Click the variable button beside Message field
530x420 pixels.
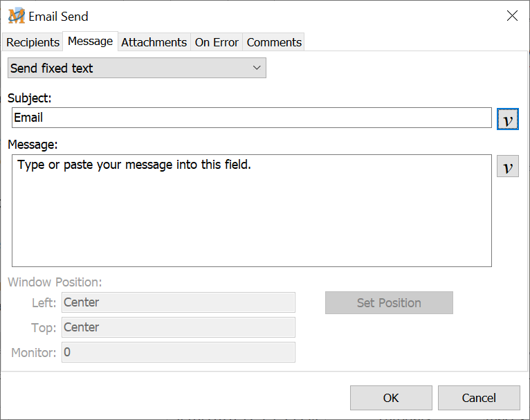click(x=507, y=167)
